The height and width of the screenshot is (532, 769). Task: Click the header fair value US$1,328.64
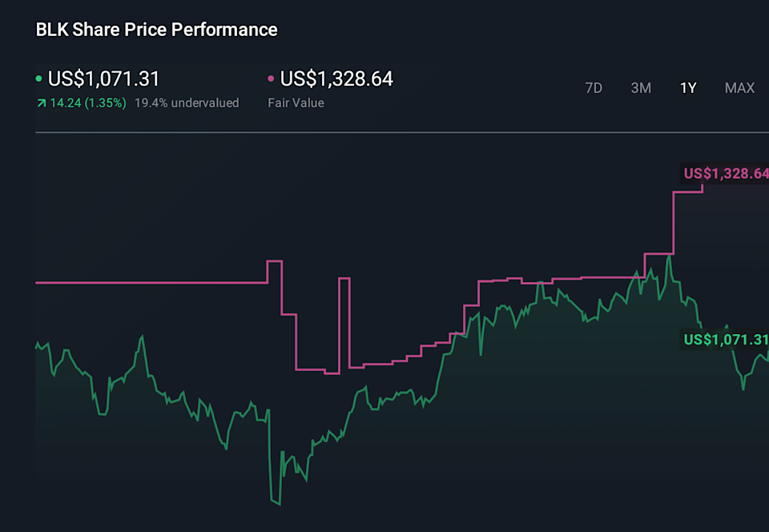(x=336, y=79)
